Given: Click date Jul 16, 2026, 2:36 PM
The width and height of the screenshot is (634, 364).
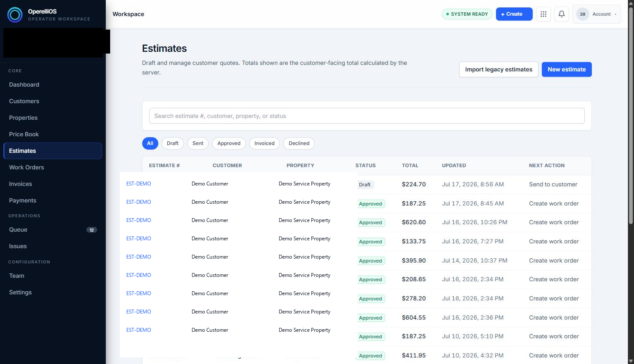Looking at the screenshot, I should point(472,318).
